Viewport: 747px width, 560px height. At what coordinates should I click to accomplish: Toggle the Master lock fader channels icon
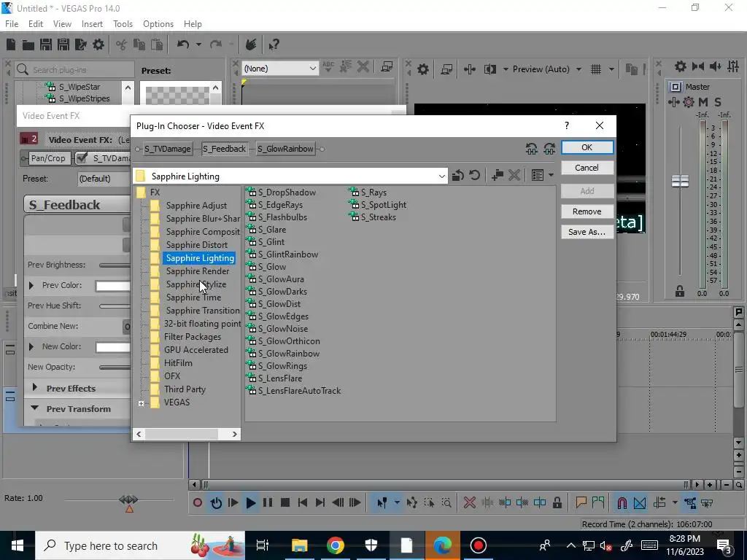tap(679, 292)
